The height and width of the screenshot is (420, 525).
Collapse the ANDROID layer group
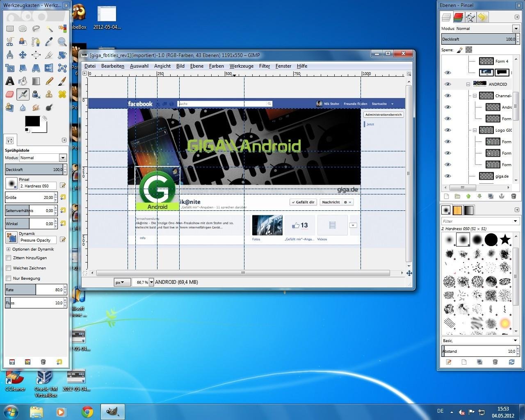click(x=468, y=84)
